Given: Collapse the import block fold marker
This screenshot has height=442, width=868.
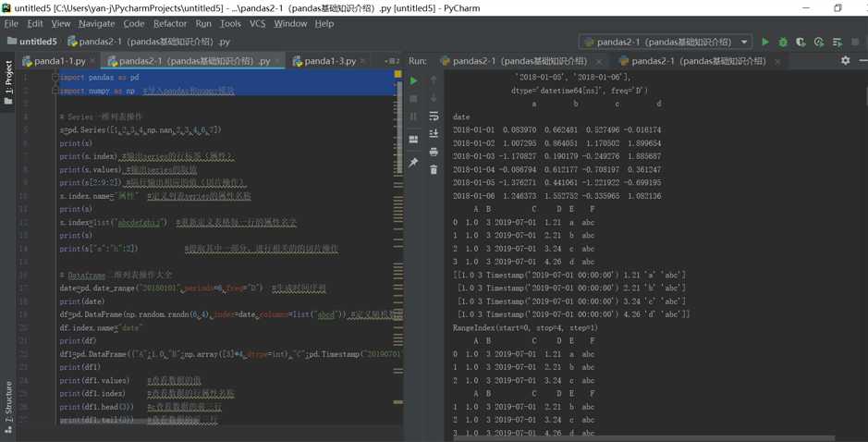Looking at the screenshot, I should (x=55, y=78).
